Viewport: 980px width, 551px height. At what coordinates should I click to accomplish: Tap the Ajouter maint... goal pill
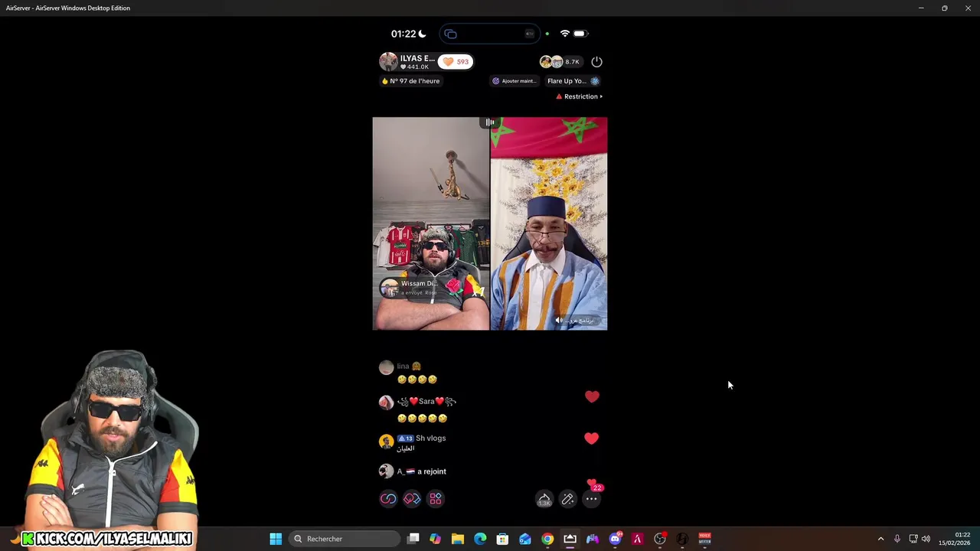514,80
